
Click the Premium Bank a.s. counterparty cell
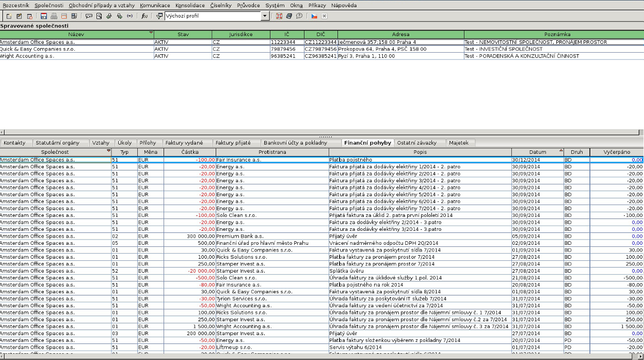[272, 236]
